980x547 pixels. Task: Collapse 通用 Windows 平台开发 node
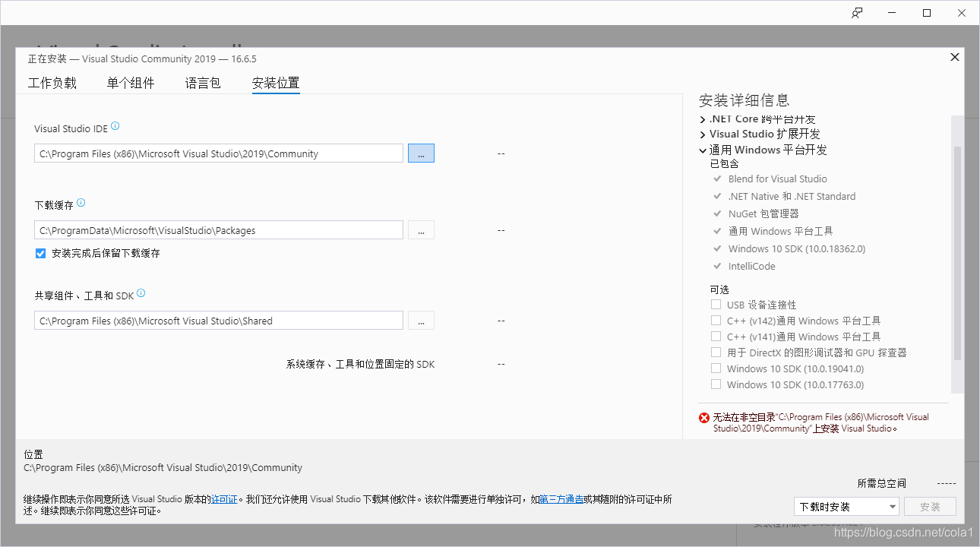point(703,150)
